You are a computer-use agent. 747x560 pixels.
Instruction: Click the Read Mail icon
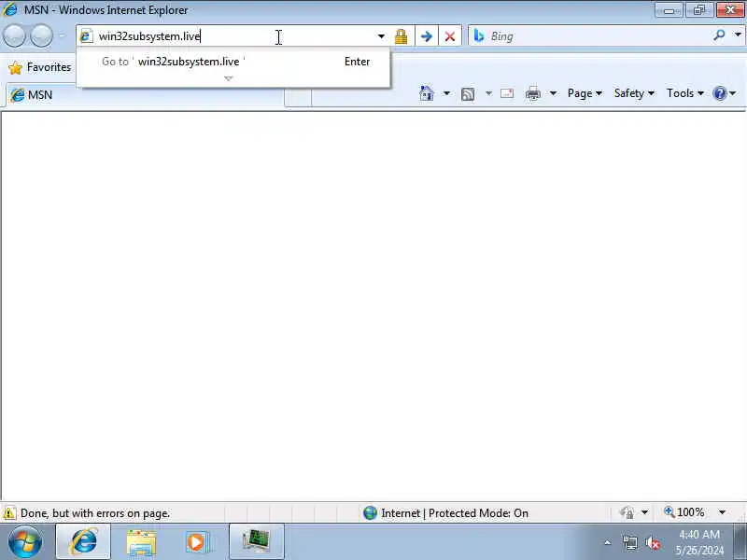coord(507,93)
